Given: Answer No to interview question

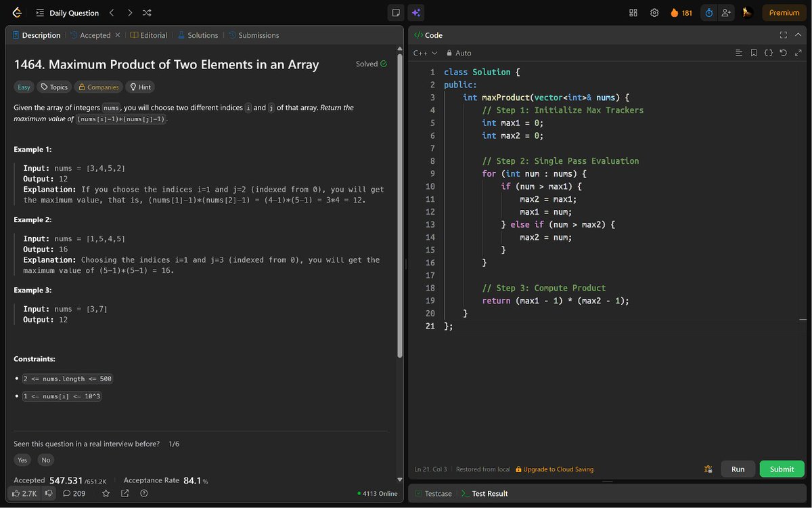Looking at the screenshot, I should [45, 460].
